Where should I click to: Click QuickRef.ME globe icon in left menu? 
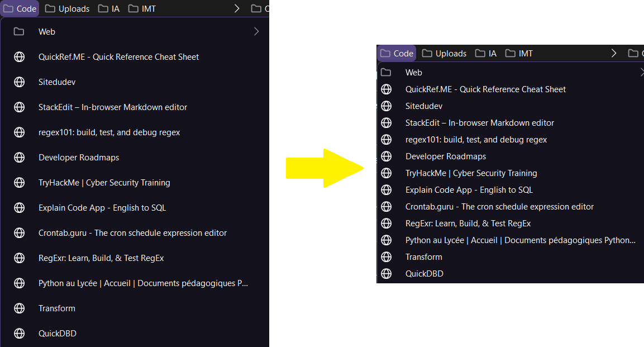(x=20, y=56)
